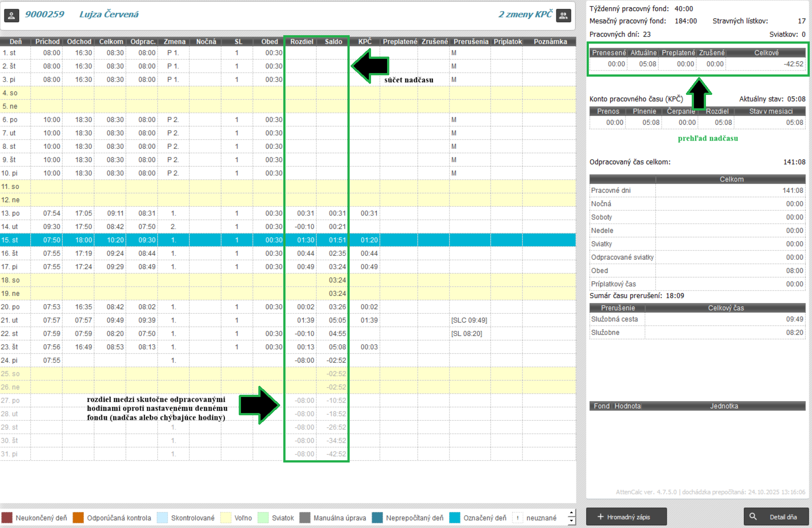This screenshot has width=812, height=528.
Task: Click the employee name Lujza Červená
Action: pyautogui.click(x=109, y=14)
